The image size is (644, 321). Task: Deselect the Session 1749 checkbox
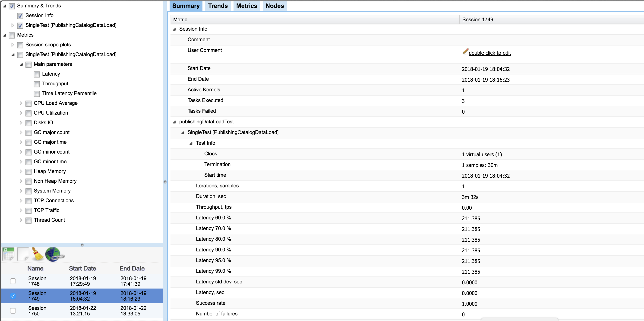[x=13, y=296]
